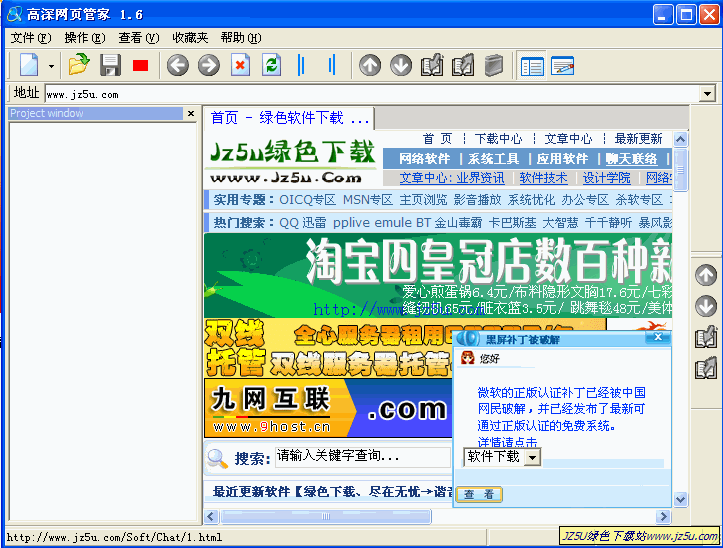This screenshot has height=548, width=723.
Task: Go forward with the right arrow icon
Action: [209, 65]
